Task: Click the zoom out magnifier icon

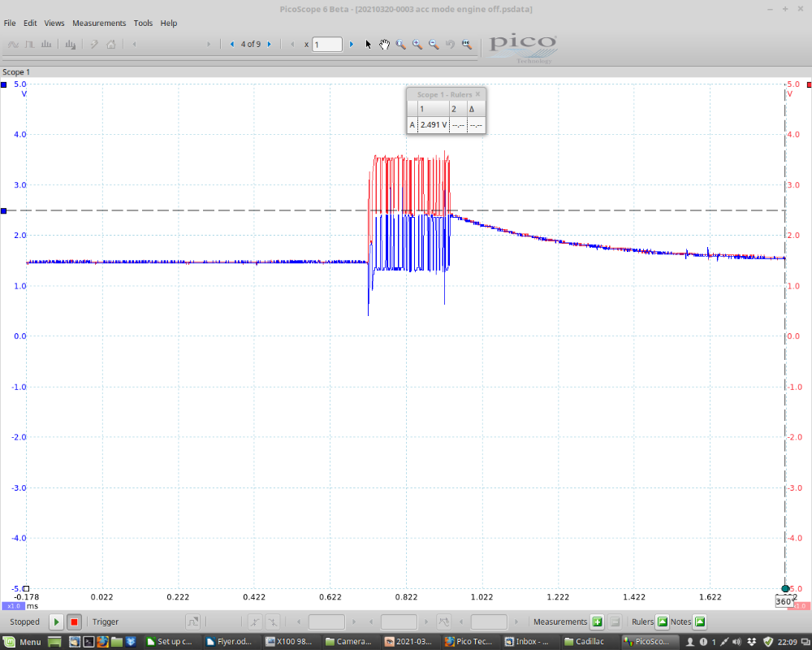Action: coord(434,45)
